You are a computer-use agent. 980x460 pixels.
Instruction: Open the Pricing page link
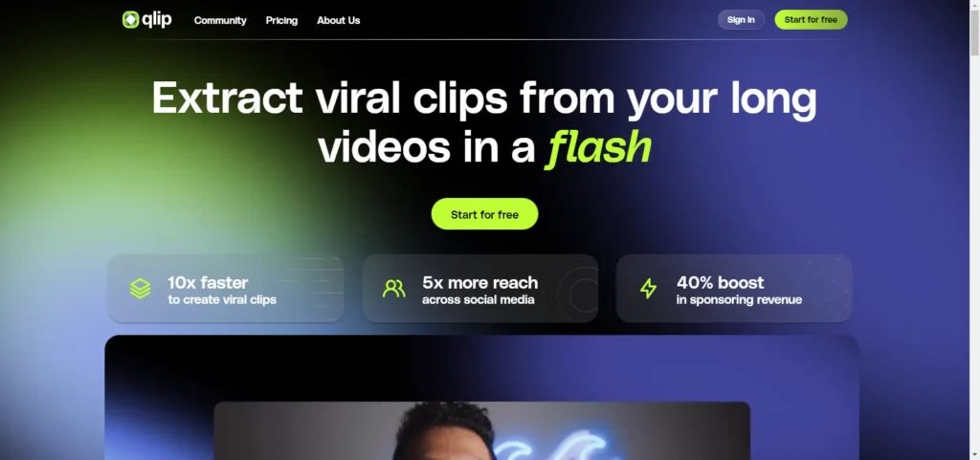tap(281, 20)
